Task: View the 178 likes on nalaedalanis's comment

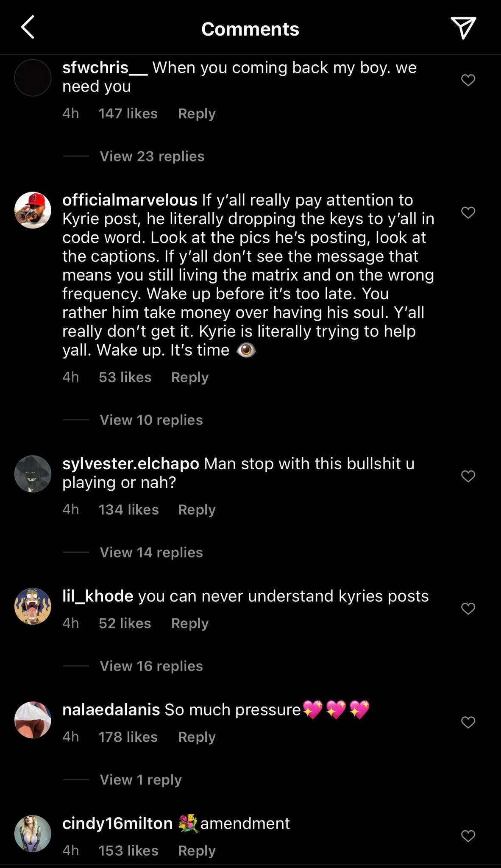Action: pos(128,737)
